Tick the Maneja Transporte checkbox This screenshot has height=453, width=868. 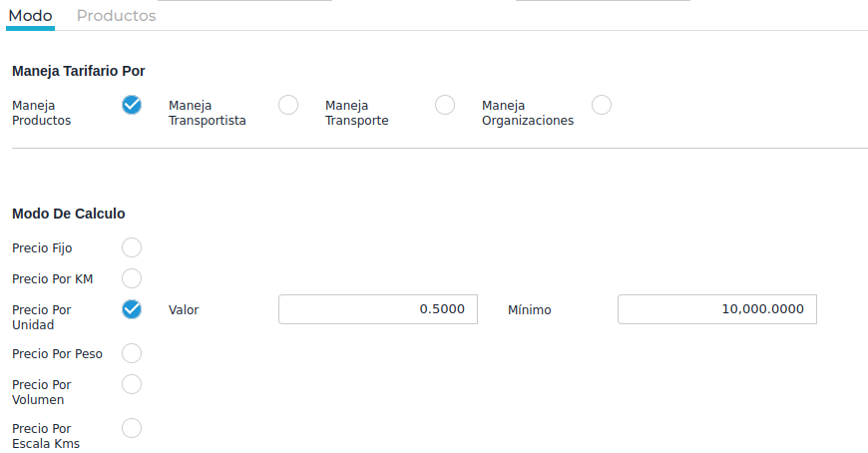tap(445, 105)
